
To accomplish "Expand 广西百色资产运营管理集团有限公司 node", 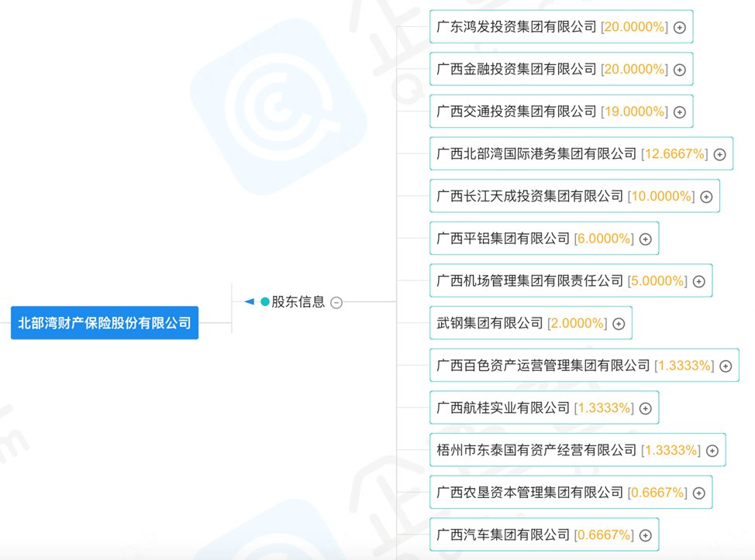I will pyautogui.click(x=724, y=365).
